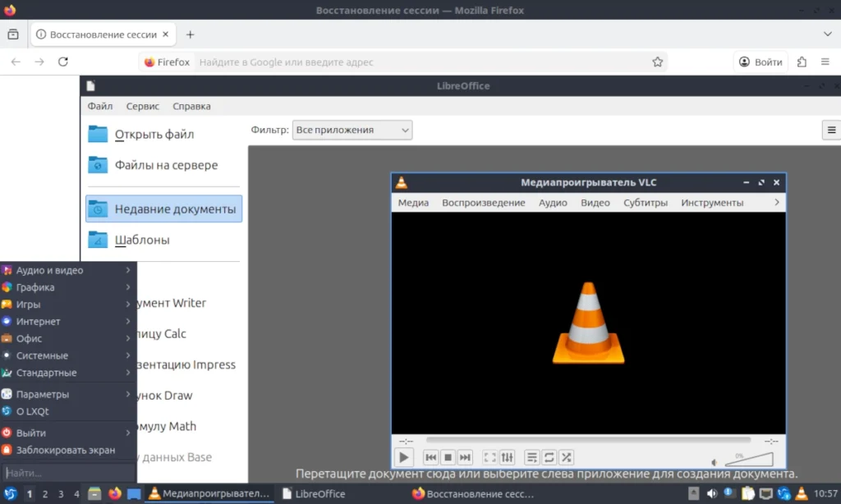Screen dimensions: 841x504
Task: Click the LXQt start menu icon
Action: (10, 494)
